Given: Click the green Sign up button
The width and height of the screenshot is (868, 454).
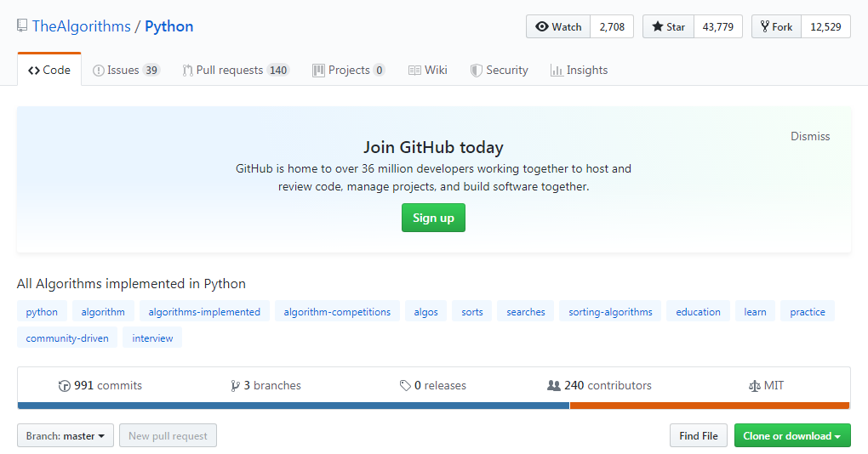Looking at the screenshot, I should [433, 218].
